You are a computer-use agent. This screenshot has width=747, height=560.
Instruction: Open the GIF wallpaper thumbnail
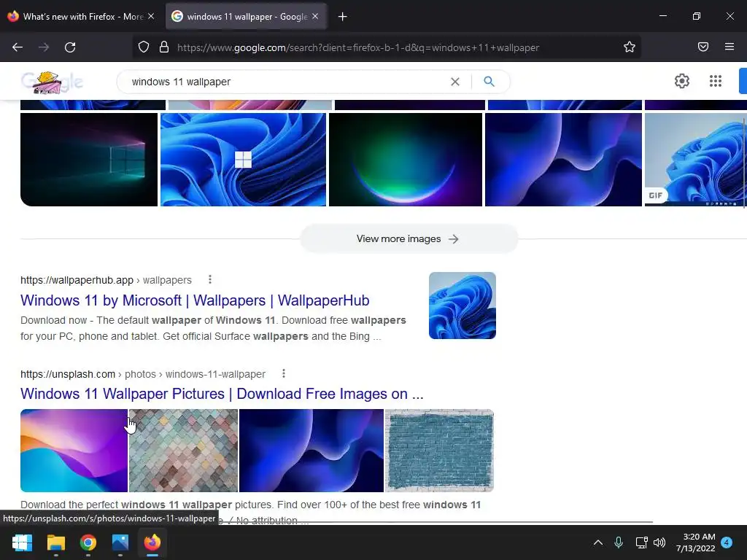point(695,160)
